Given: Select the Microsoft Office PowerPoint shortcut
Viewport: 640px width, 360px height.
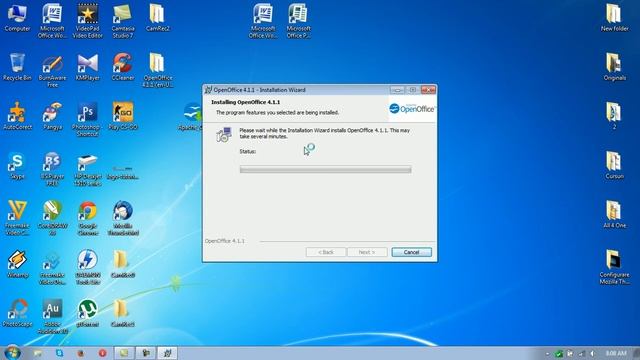Looking at the screenshot, I should tap(298, 20).
